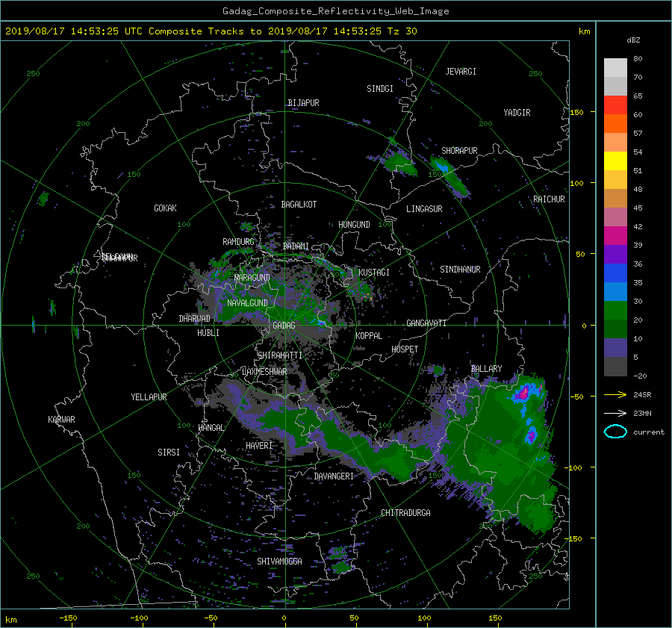
Task: Click the SINDHANUR city label
Action: tap(460, 270)
